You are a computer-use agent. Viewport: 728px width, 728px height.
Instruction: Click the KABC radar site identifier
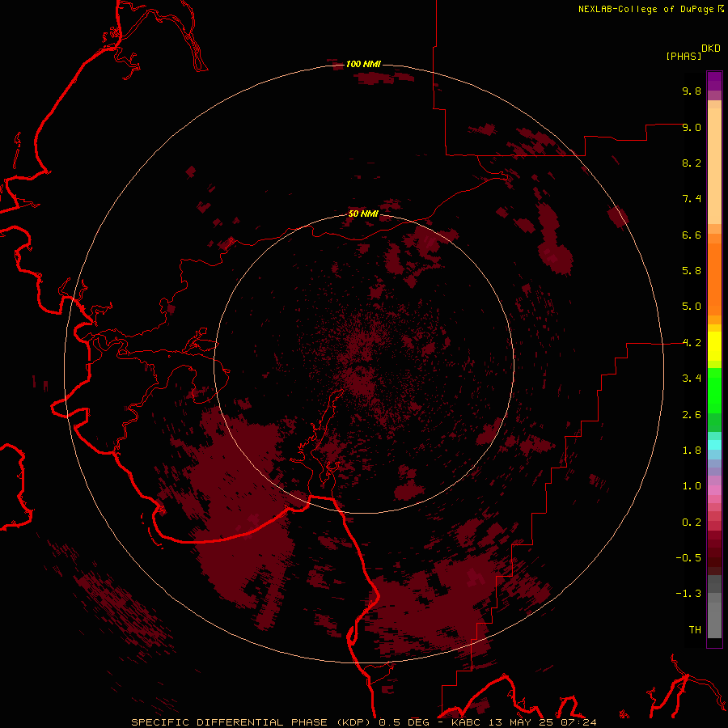click(x=467, y=722)
